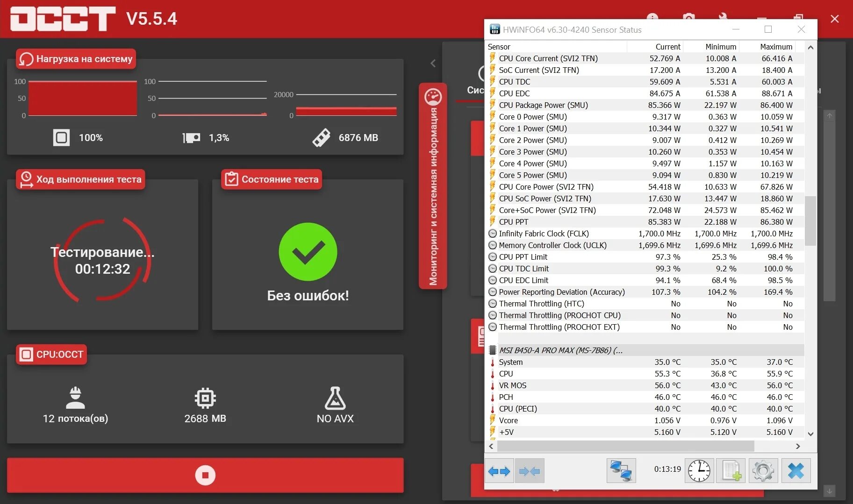Start HWiNFO logging with the sheet icon
This screenshot has height=504, width=853.
click(731, 470)
